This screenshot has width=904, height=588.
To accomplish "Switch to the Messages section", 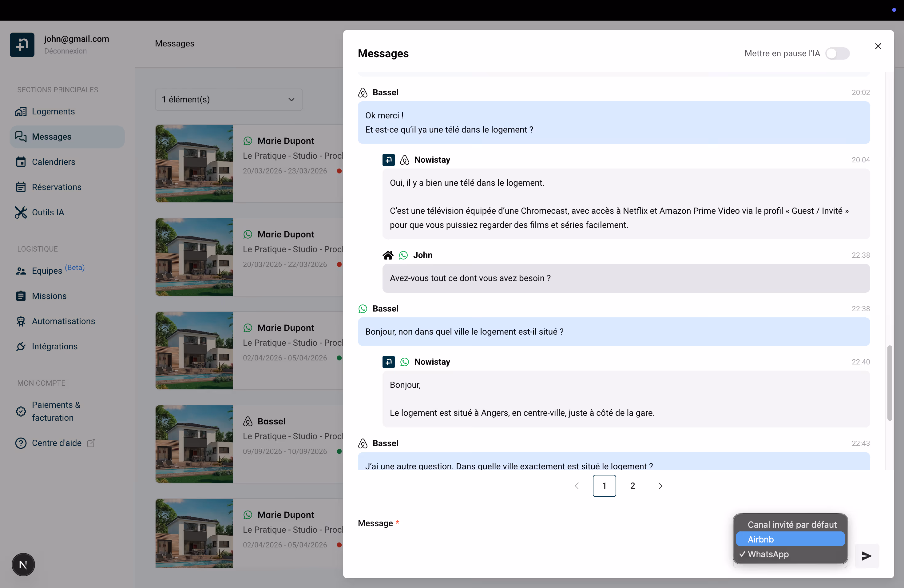I will [x=51, y=136].
